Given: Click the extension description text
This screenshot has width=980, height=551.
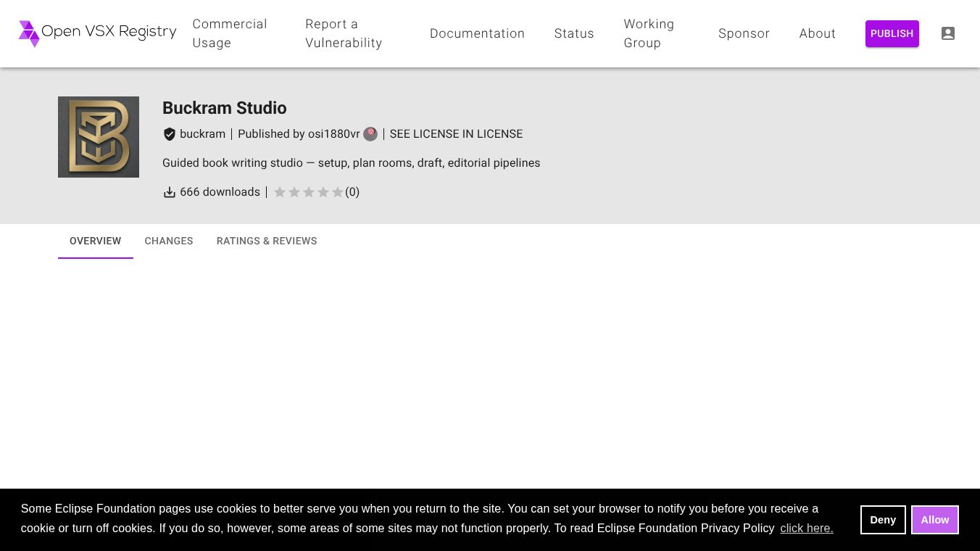Looking at the screenshot, I should tap(352, 163).
